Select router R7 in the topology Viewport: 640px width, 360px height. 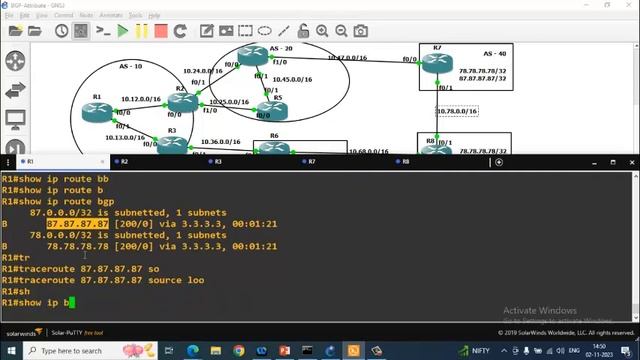pyautogui.click(x=437, y=63)
